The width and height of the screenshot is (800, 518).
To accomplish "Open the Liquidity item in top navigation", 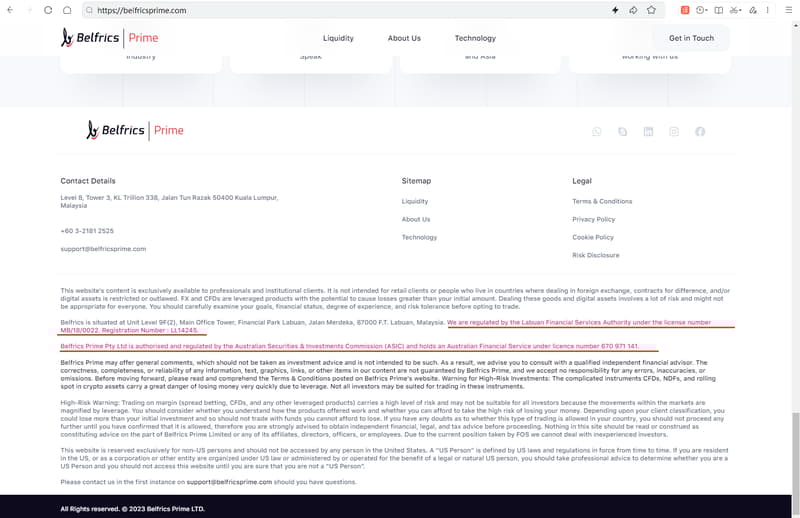I will click(338, 38).
